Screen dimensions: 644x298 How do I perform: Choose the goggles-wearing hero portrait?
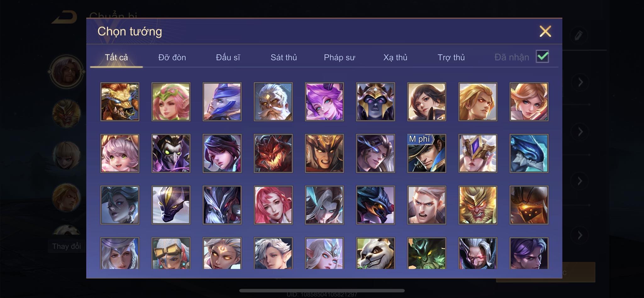tap(171, 253)
